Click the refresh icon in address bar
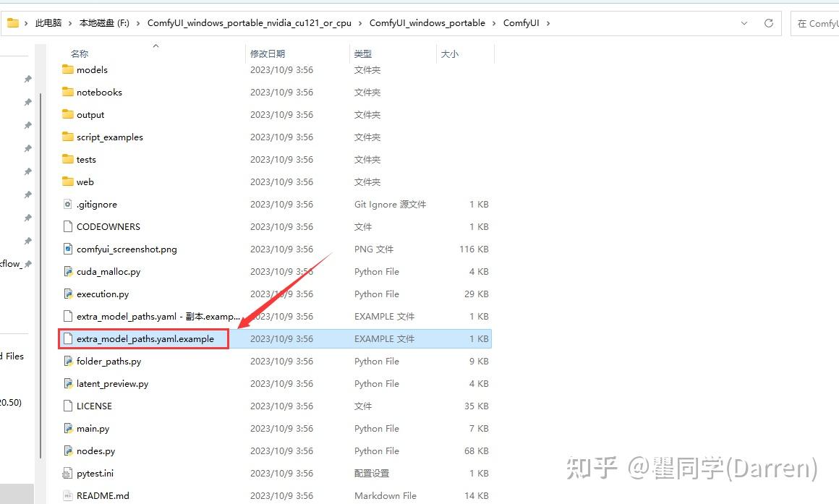The width and height of the screenshot is (839, 504). [769, 23]
